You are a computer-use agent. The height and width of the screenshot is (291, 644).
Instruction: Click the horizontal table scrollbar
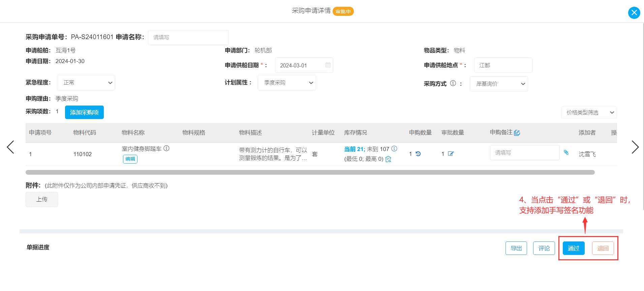[310, 172]
